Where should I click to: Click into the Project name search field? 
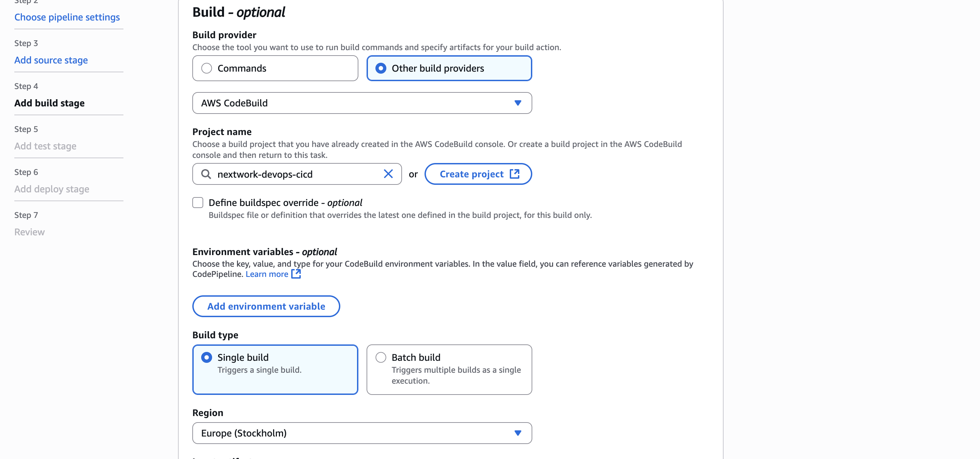tap(297, 174)
